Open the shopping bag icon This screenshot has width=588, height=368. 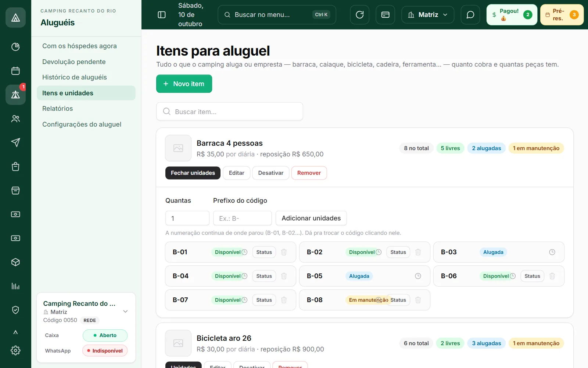[15, 166]
